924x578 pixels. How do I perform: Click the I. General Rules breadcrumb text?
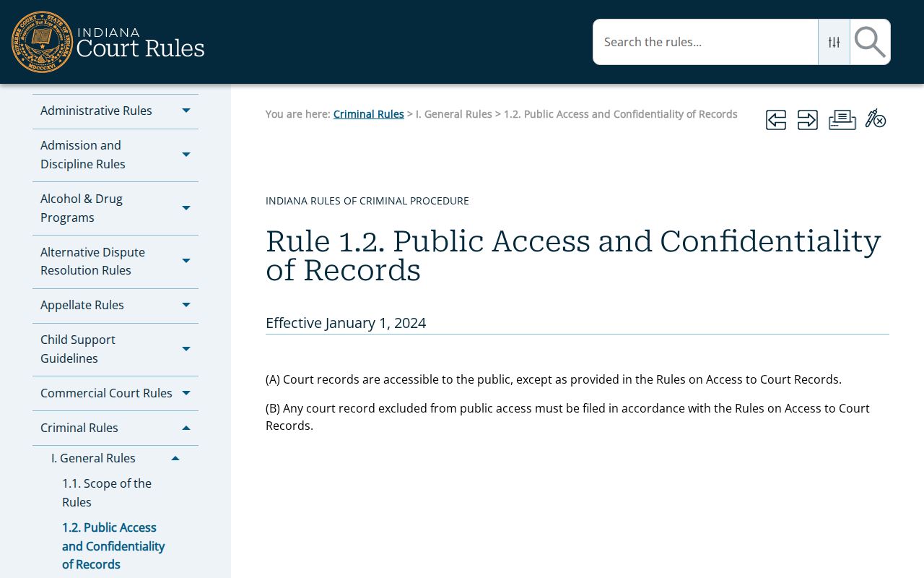coord(453,114)
